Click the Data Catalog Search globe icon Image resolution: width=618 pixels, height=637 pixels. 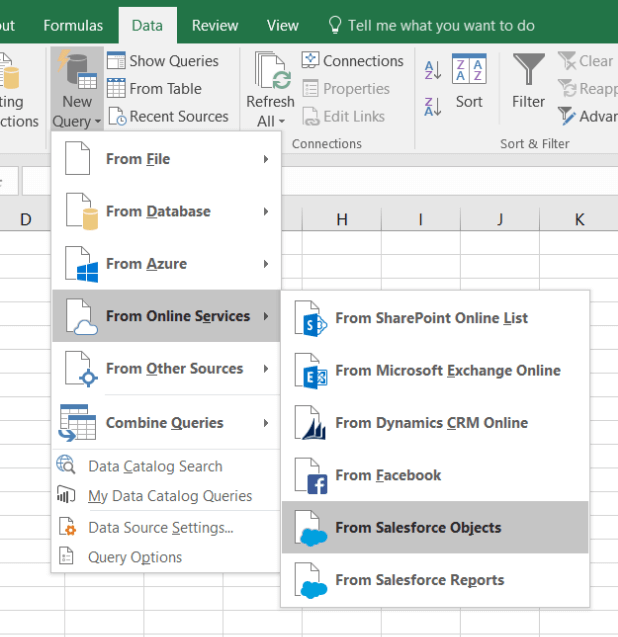coord(66,465)
